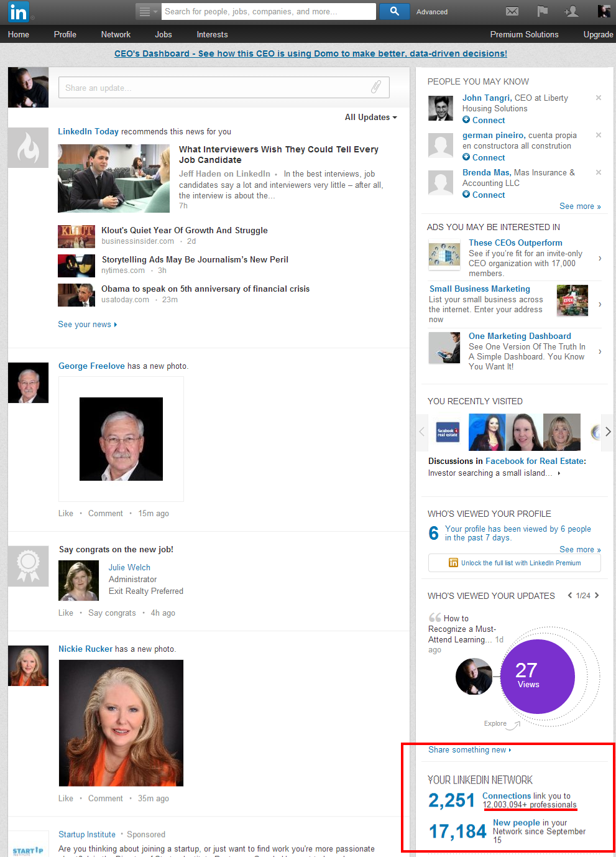Connect with John Tangri
The height and width of the screenshot is (857, 616).
point(484,120)
